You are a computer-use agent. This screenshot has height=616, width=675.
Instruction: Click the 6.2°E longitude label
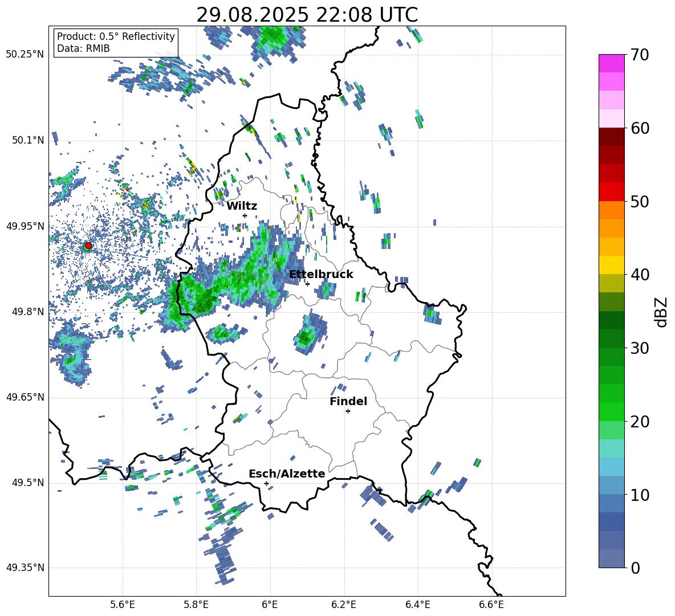pyautogui.click(x=344, y=605)
